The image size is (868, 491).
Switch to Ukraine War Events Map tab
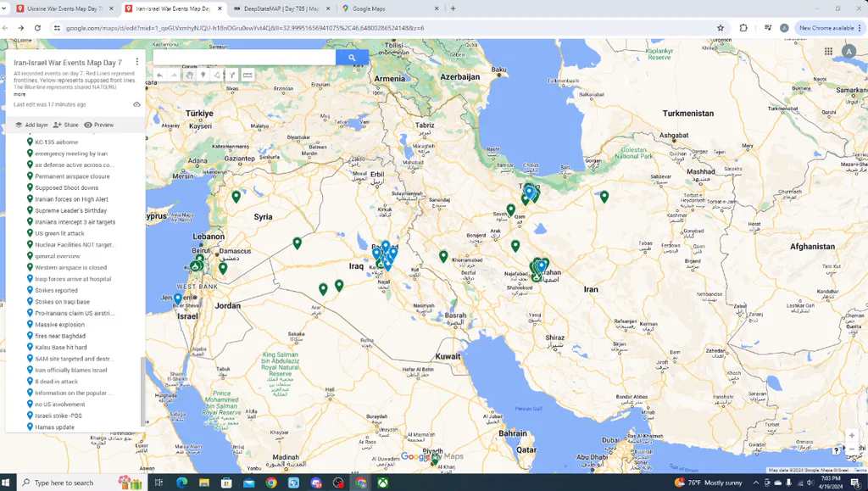64,8
